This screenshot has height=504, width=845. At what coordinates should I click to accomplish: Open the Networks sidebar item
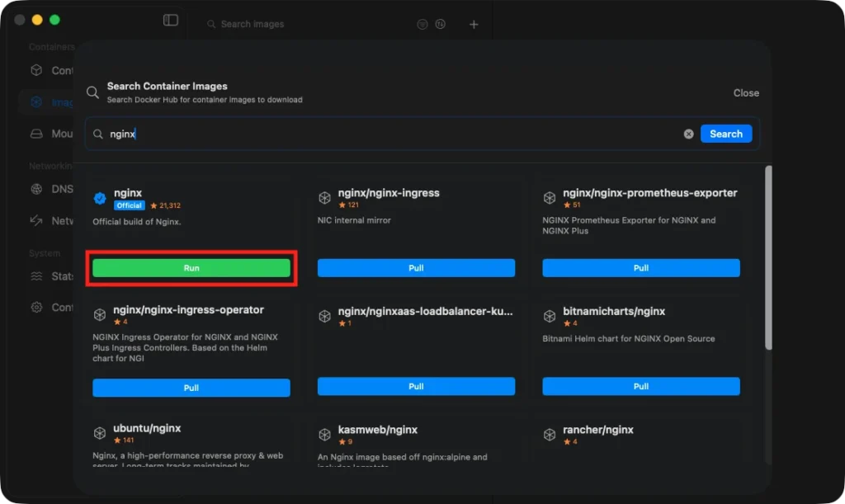[51, 221]
